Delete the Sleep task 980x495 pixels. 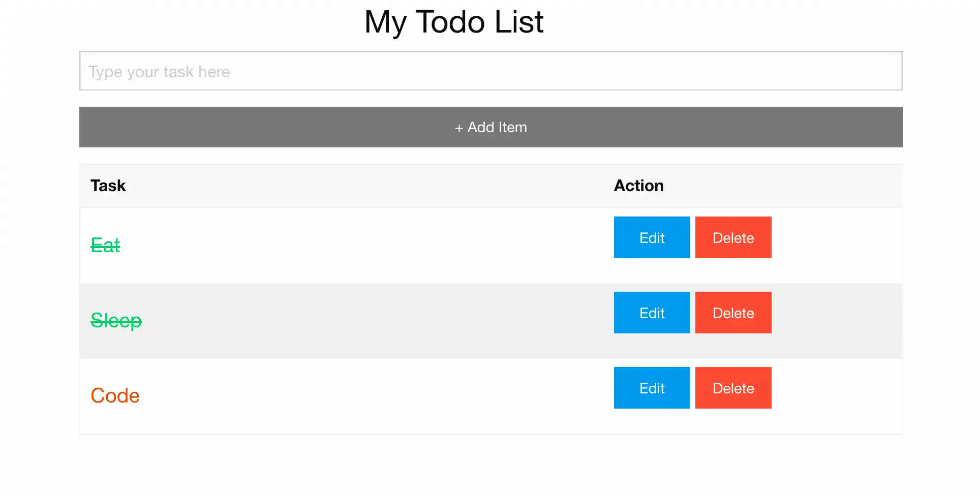tap(733, 313)
